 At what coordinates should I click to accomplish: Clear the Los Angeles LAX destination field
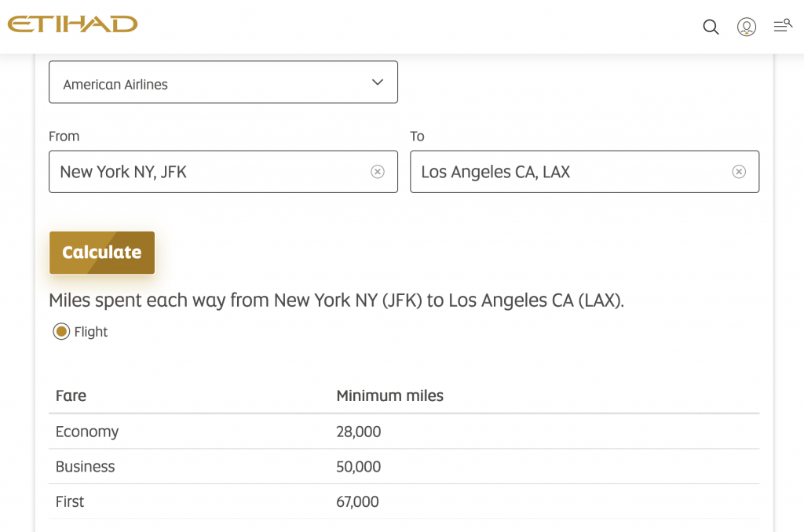pyautogui.click(x=739, y=172)
